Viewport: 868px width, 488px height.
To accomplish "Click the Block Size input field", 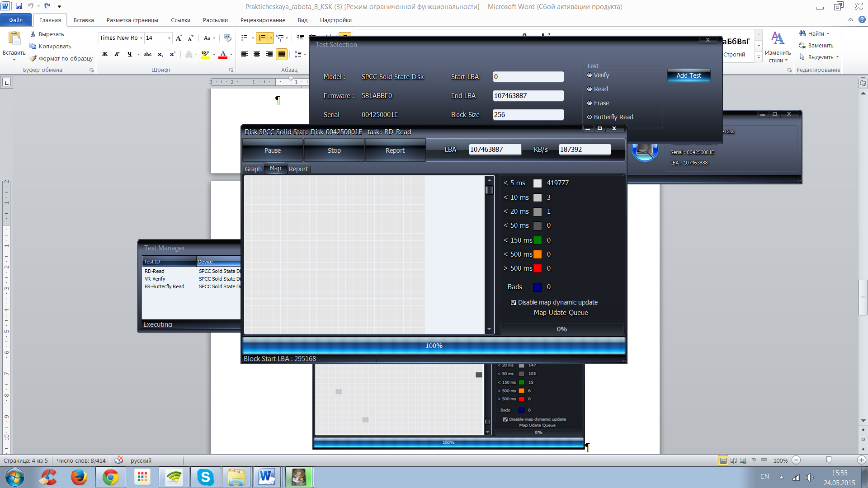I will (528, 115).
